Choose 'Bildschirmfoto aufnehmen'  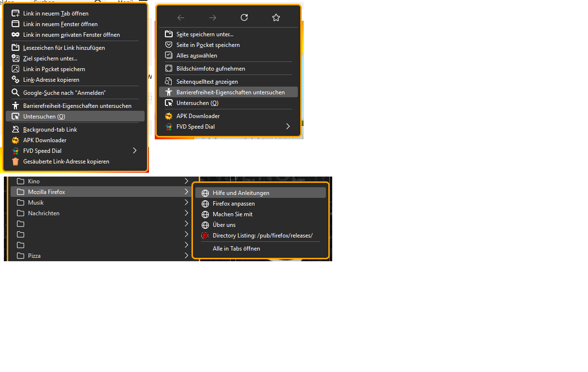pyautogui.click(x=228, y=69)
